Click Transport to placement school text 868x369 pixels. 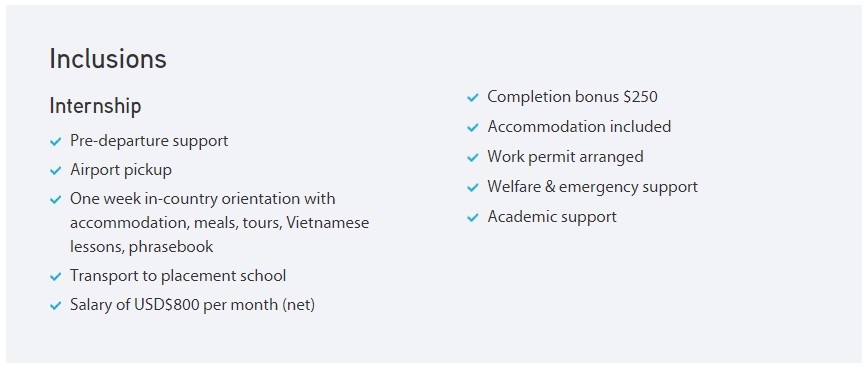tap(178, 276)
